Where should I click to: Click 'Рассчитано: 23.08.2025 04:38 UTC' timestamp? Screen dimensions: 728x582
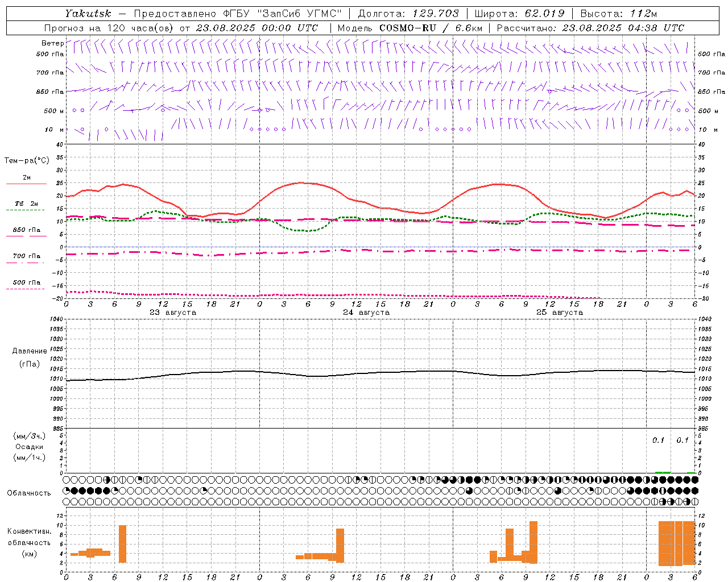[590, 28]
